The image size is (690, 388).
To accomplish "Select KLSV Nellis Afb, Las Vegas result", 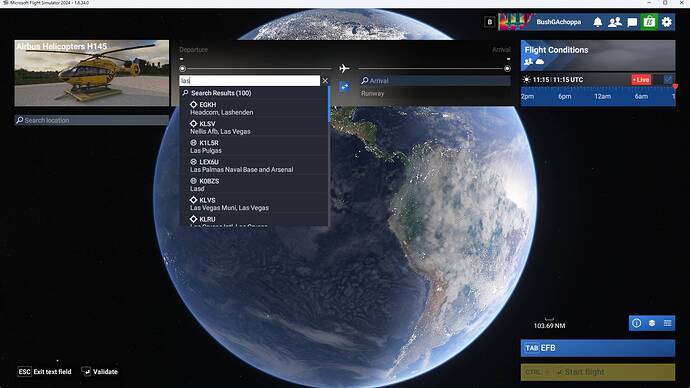I will pyautogui.click(x=254, y=128).
